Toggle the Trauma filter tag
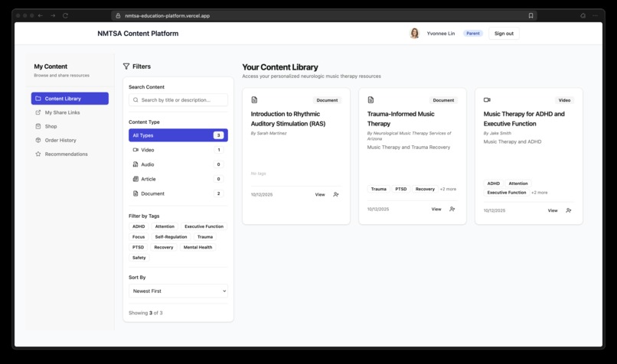Viewport: 617px width, 364px height. 205,237
